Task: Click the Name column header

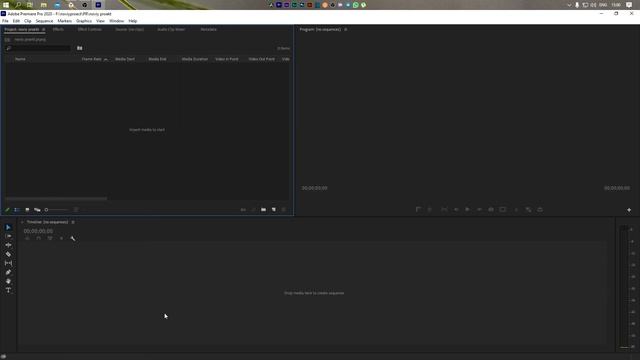Action: pos(20,59)
